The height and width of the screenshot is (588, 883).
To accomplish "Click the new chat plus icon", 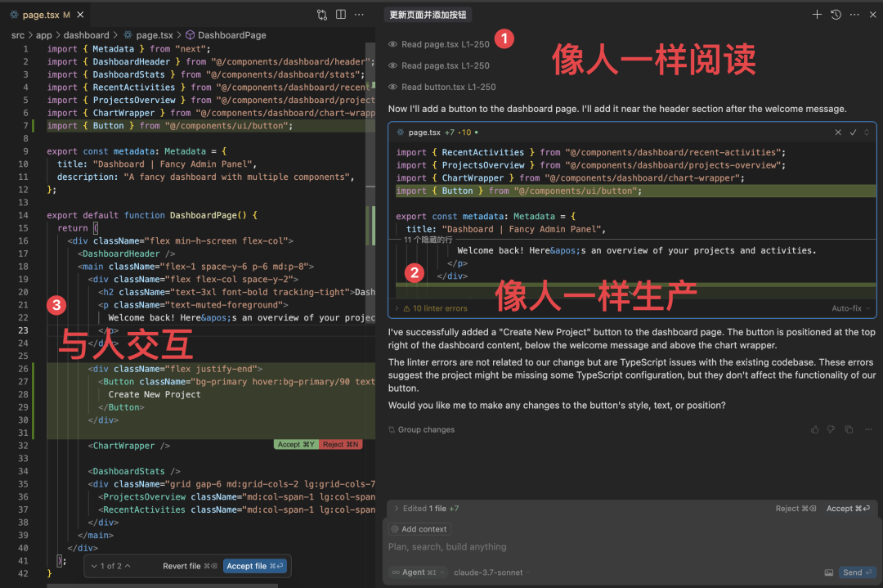I will 817,15.
